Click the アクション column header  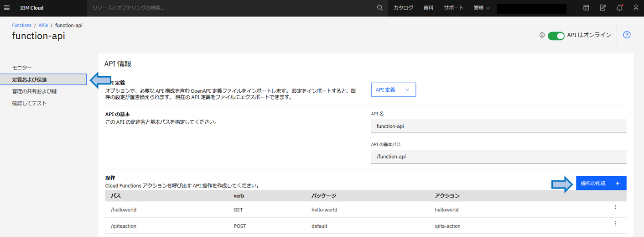click(x=447, y=195)
